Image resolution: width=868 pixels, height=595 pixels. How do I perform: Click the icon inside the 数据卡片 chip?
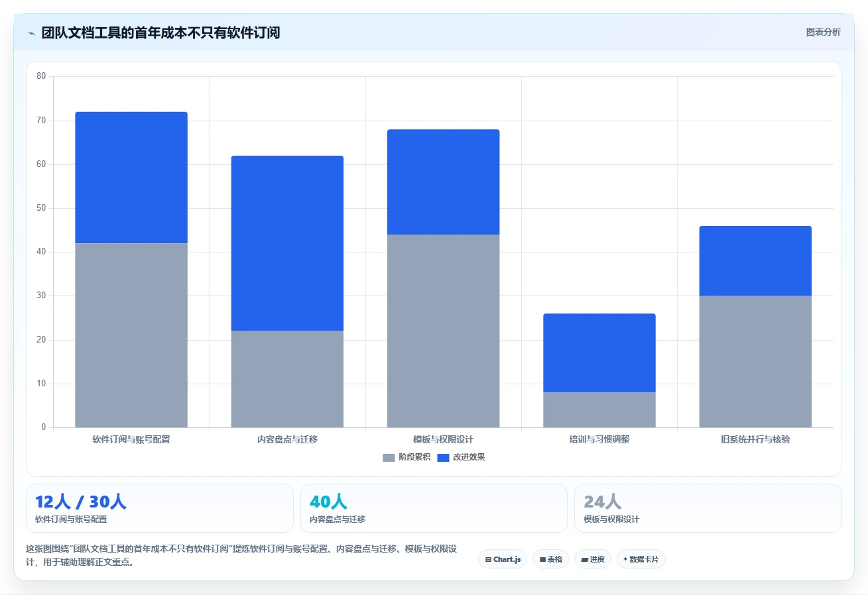[625, 559]
